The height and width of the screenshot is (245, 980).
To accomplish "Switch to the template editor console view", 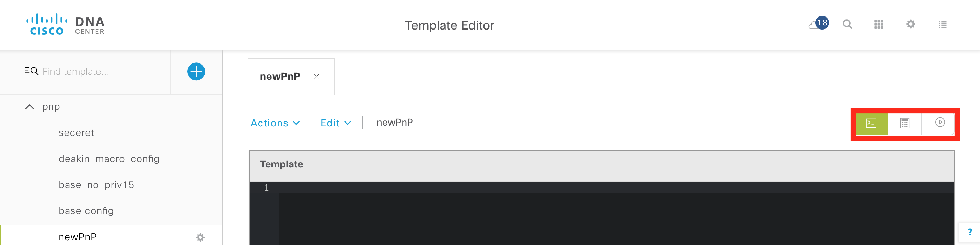I will 871,123.
